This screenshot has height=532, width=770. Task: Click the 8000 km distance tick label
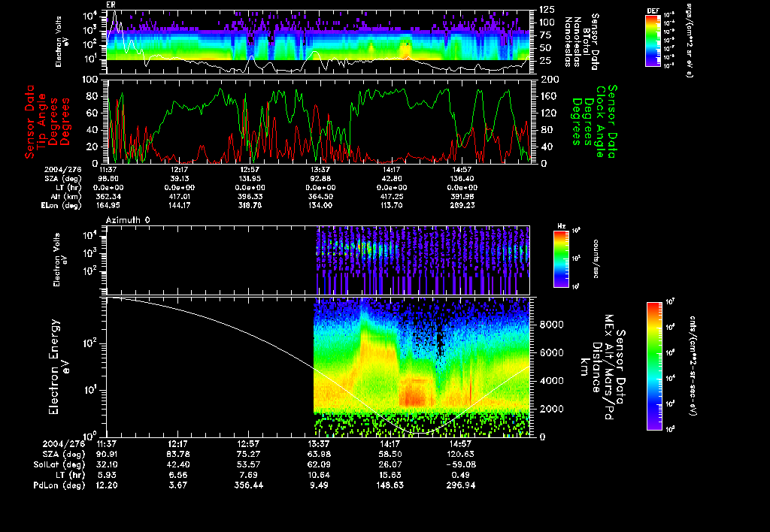(x=551, y=325)
